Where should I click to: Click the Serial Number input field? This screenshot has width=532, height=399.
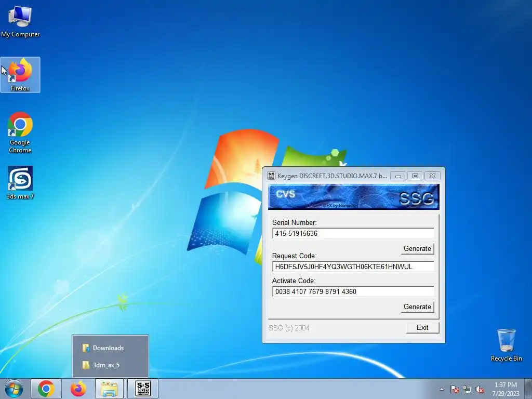click(353, 233)
